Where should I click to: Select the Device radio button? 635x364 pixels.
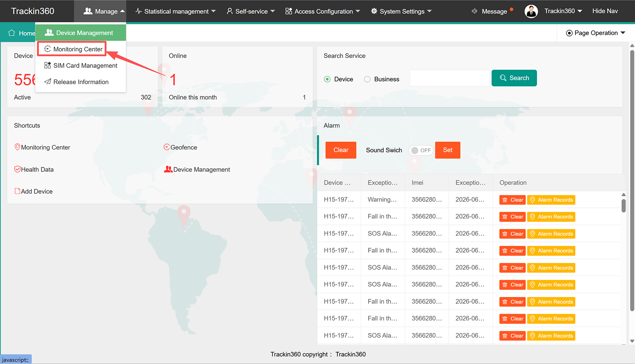tap(327, 79)
